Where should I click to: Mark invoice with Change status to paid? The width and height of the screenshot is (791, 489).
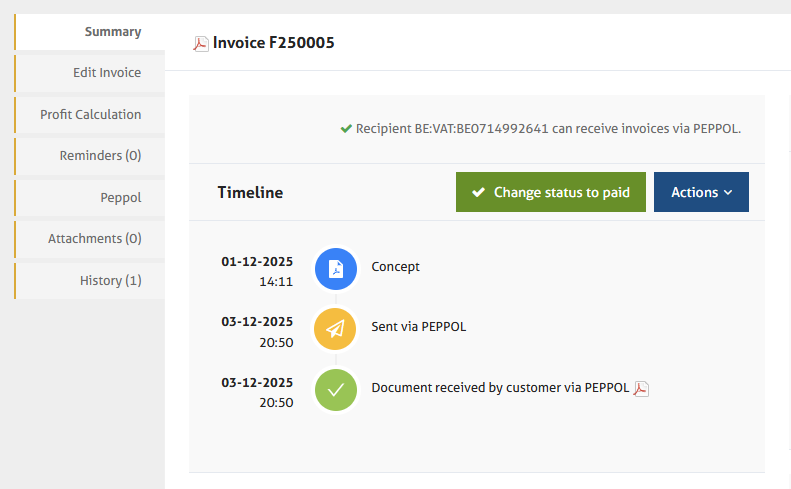pos(550,192)
